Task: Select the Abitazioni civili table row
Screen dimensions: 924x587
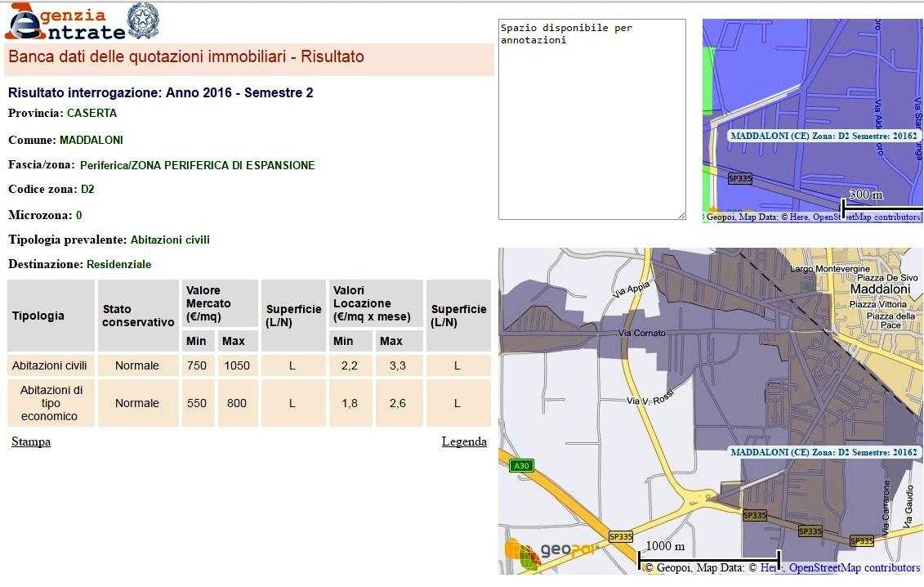Action: 47,365
